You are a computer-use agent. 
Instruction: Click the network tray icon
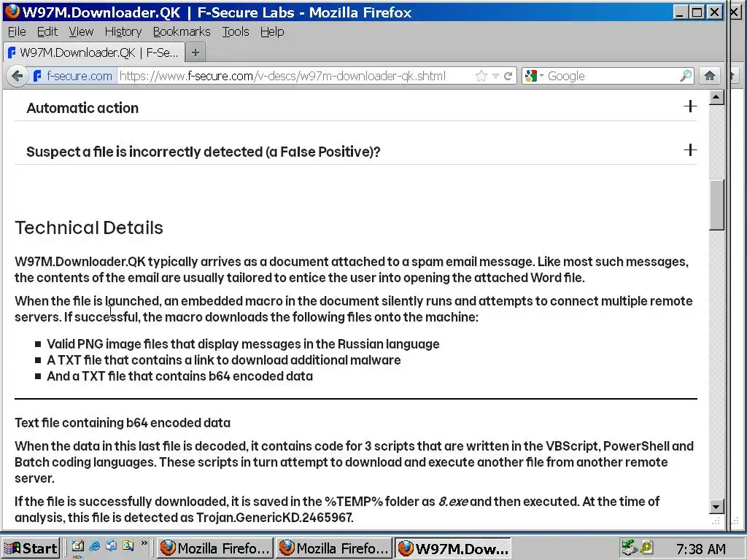click(x=630, y=548)
